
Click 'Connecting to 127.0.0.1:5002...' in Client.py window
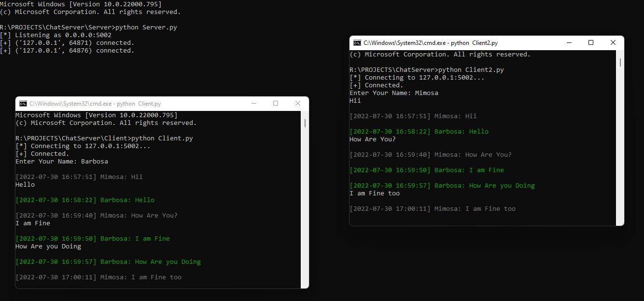tap(83, 146)
